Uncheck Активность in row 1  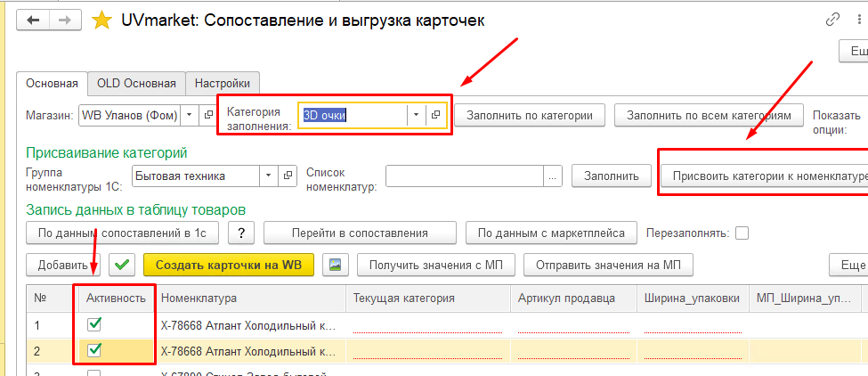coord(94,324)
